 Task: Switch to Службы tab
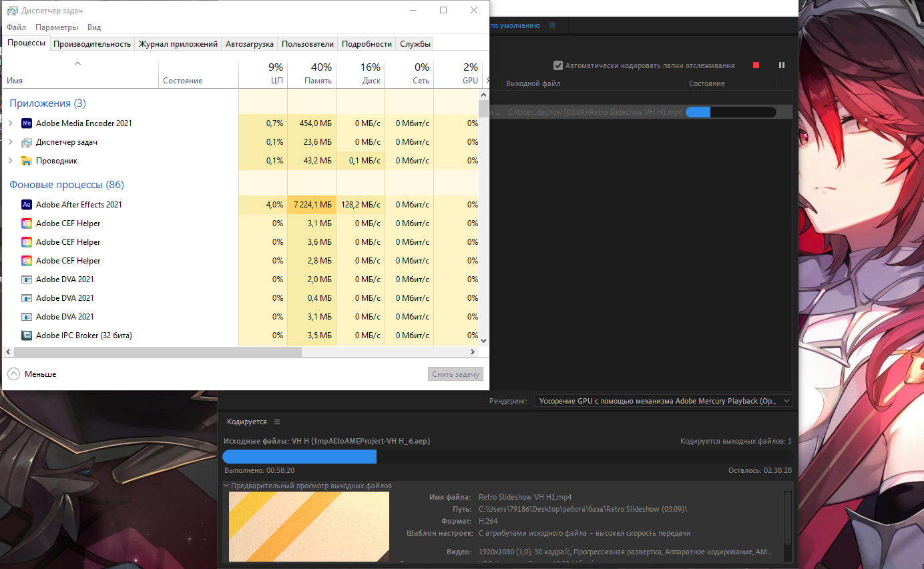pyautogui.click(x=415, y=44)
